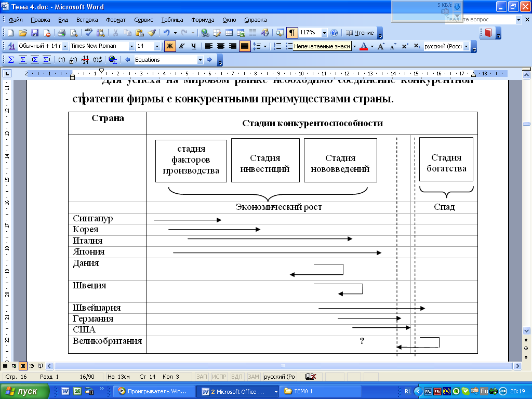Apply superscript formatting

tap(405, 46)
